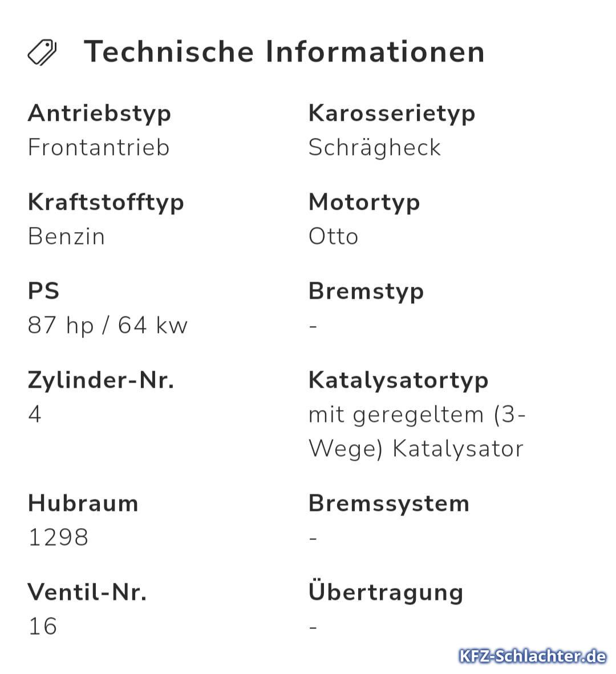Select the Antriebstyp label
This screenshot has height=674, width=616.
pyautogui.click(x=99, y=115)
